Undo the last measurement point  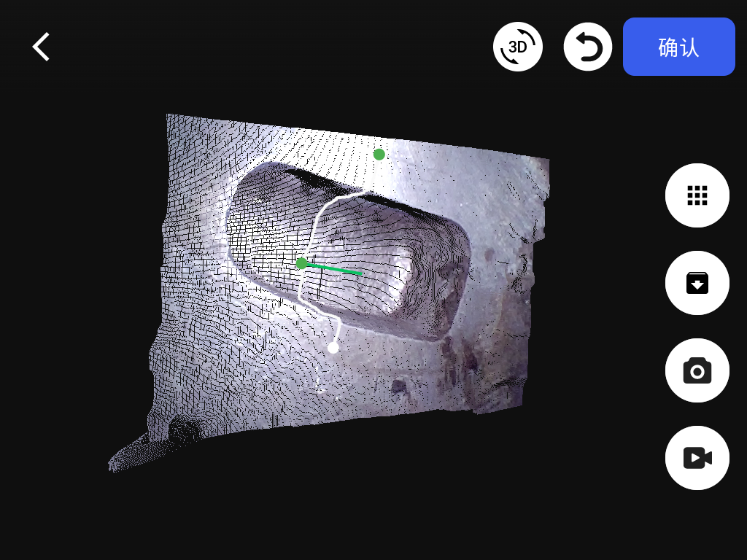588,47
